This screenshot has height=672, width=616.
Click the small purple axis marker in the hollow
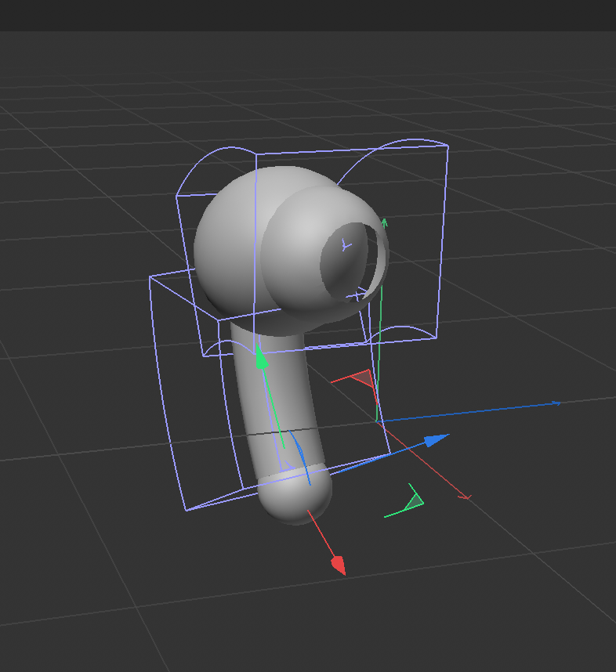point(346,245)
